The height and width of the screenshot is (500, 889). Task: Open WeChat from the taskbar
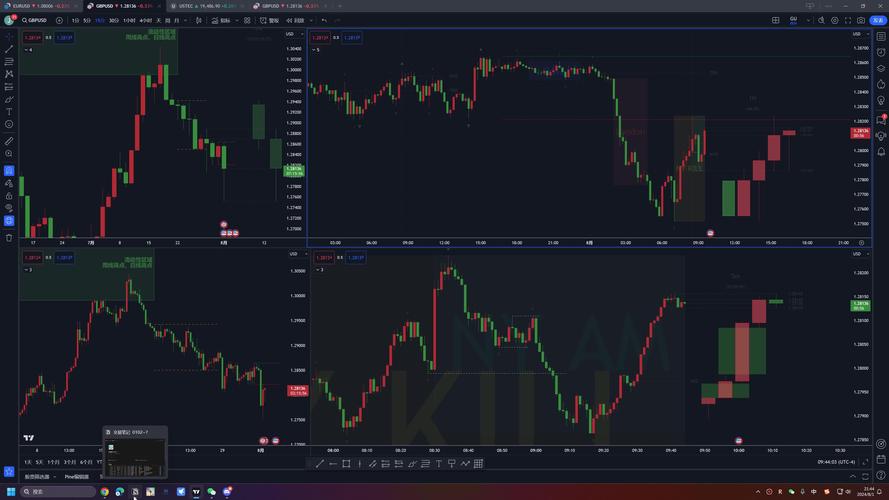(x=211, y=491)
